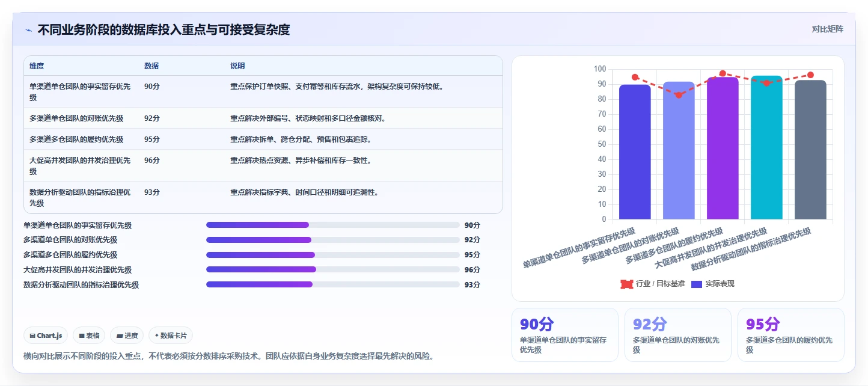The width and height of the screenshot is (868, 386).
Task: Click the description starting 重点解决拆单
Action: (x=301, y=139)
